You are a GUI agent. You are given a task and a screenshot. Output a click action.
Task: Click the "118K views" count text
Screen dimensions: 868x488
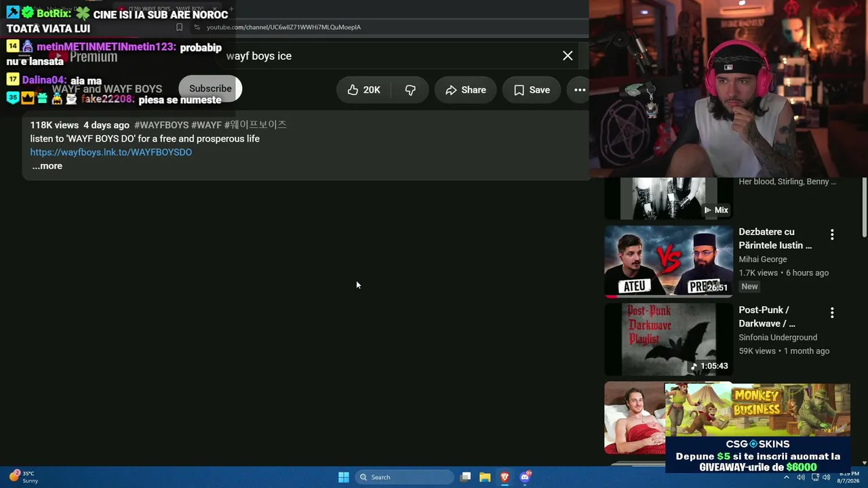[x=54, y=125]
